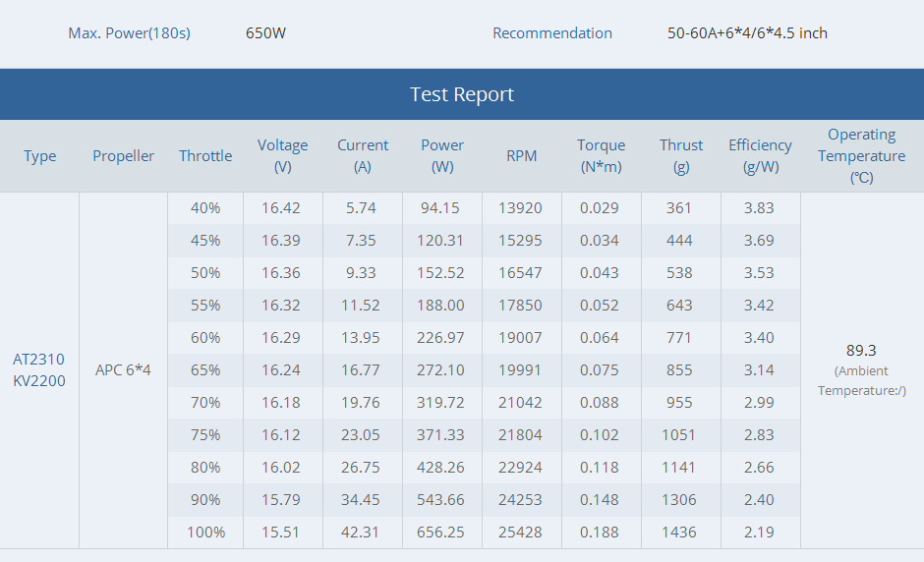Click the 89.3 operating temperature value
This screenshot has width=924, height=562.
pos(861,351)
